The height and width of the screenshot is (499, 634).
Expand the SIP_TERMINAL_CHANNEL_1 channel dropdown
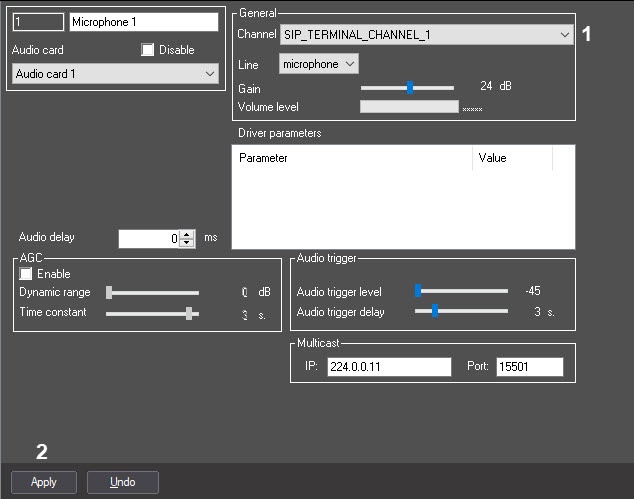427,34
